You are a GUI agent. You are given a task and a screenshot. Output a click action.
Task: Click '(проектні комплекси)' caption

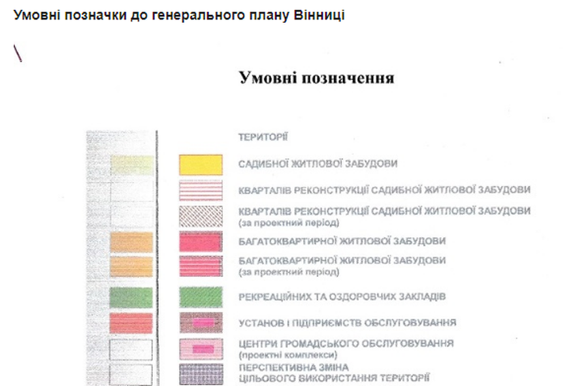(287, 355)
